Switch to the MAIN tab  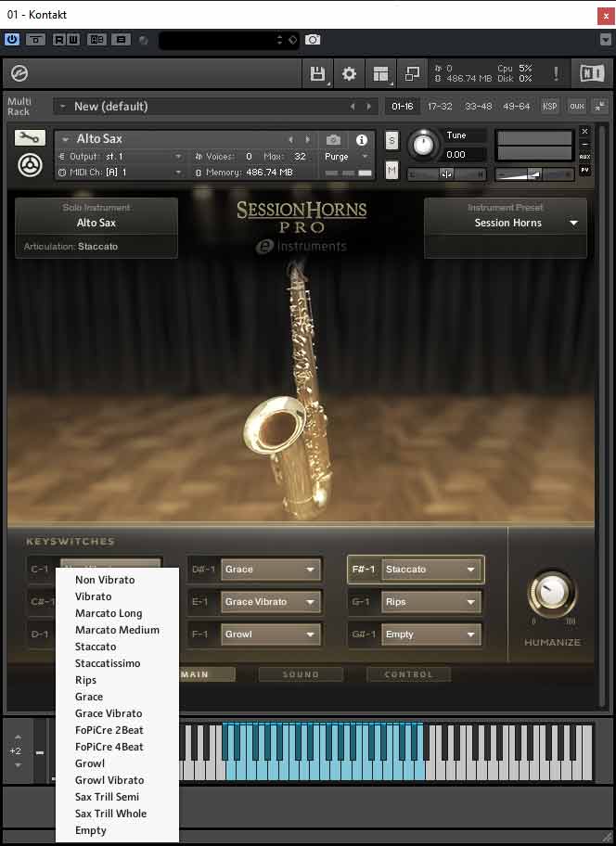click(x=206, y=674)
